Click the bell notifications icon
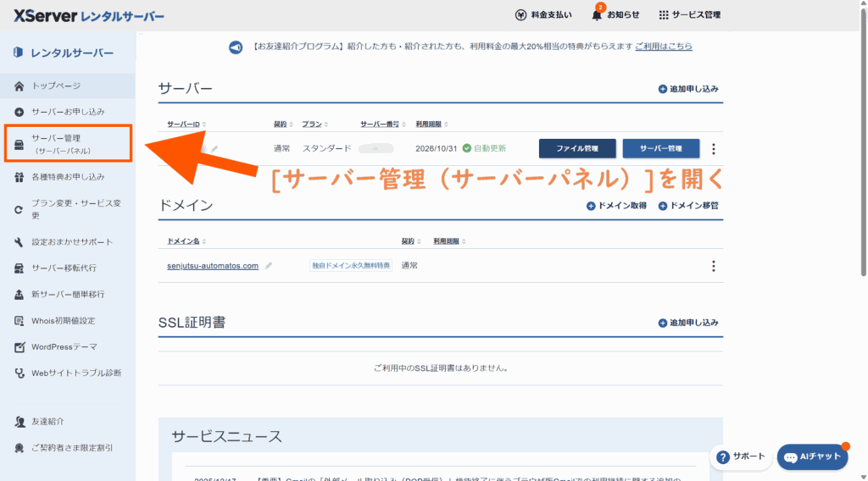The height and width of the screenshot is (481, 868). pyautogui.click(x=597, y=15)
